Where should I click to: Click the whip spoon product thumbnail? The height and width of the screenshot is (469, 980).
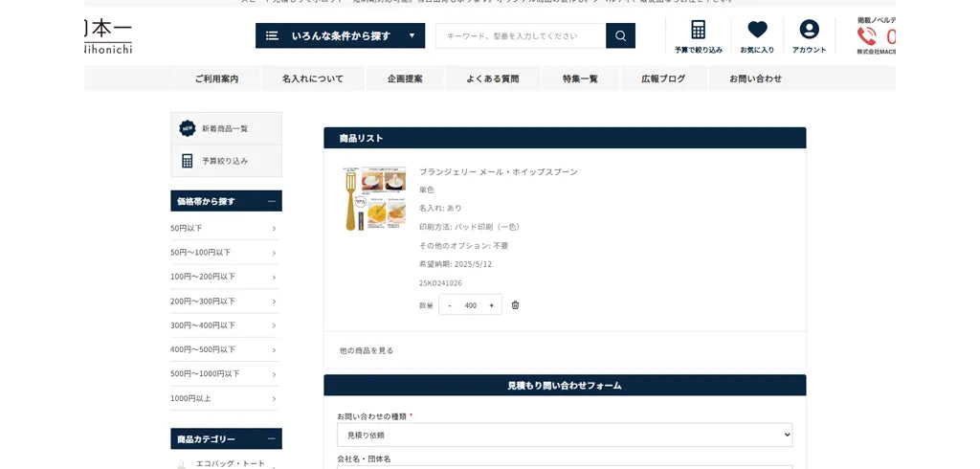point(375,198)
